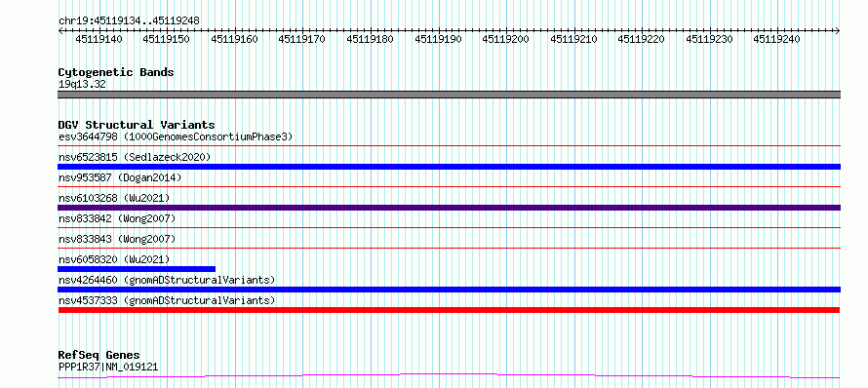Open variant nsv833842 (Wong2007)
Viewport: 868px width, 388px height.
tap(117, 218)
